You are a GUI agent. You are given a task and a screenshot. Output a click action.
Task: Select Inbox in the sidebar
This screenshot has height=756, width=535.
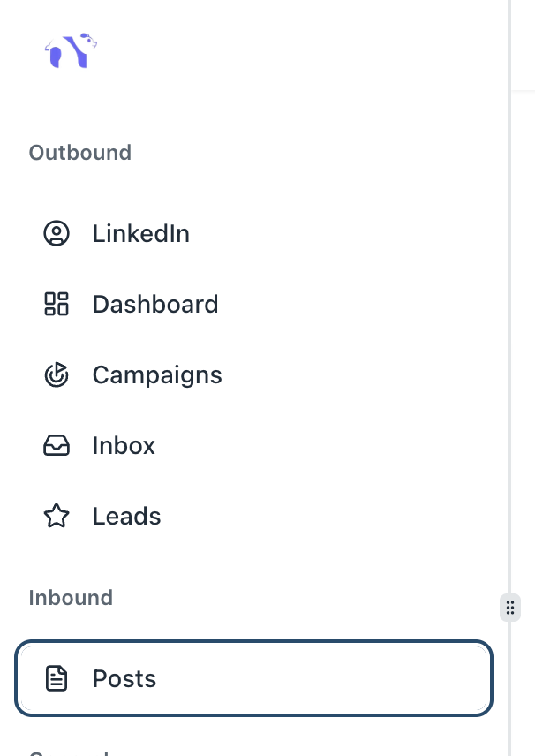124,446
